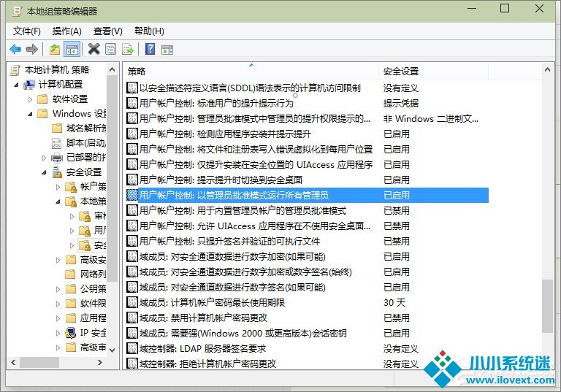Click the tree pane scroll up arrow
Viewport: 561px width, 392px height.
point(112,70)
